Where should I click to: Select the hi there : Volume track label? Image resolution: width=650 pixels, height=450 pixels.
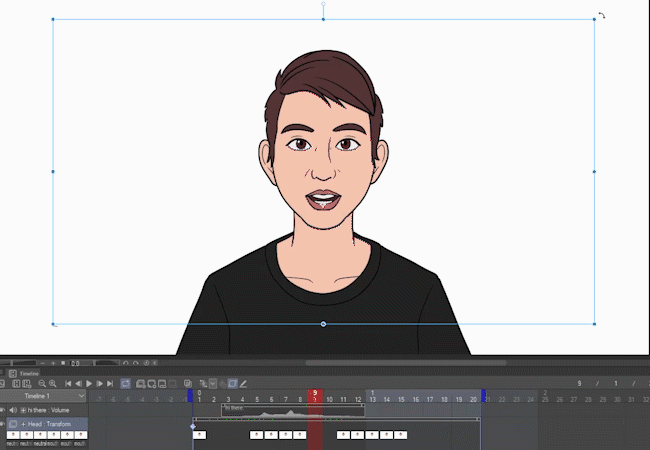[48, 410]
